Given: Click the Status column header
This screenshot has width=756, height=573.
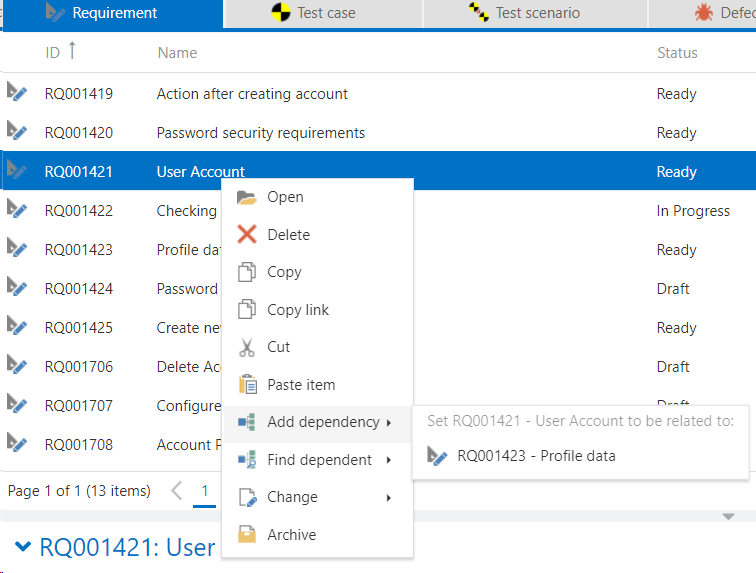Looking at the screenshot, I should [x=677, y=52].
